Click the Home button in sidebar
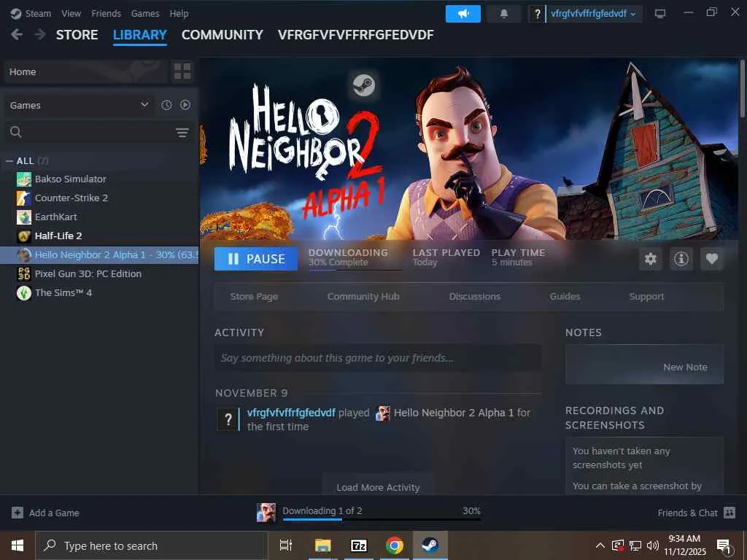This screenshot has height=560, width=747. [88, 71]
